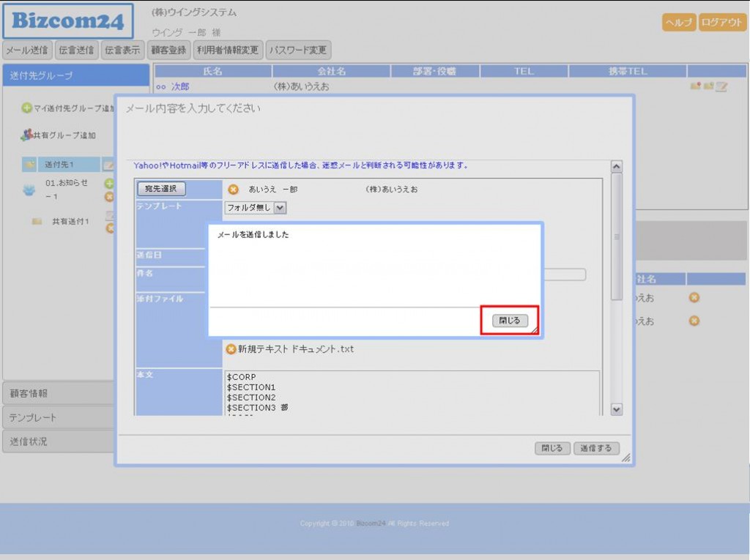Open the フォルダ無し template folder dropdown
The width and height of the screenshot is (750, 560).
(x=280, y=207)
